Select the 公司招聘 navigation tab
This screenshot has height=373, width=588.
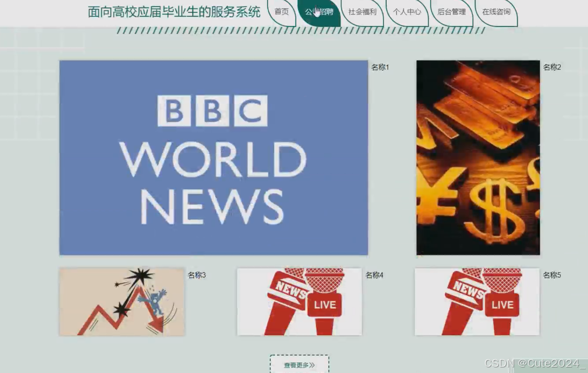pyautogui.click(x=319, y=12)
